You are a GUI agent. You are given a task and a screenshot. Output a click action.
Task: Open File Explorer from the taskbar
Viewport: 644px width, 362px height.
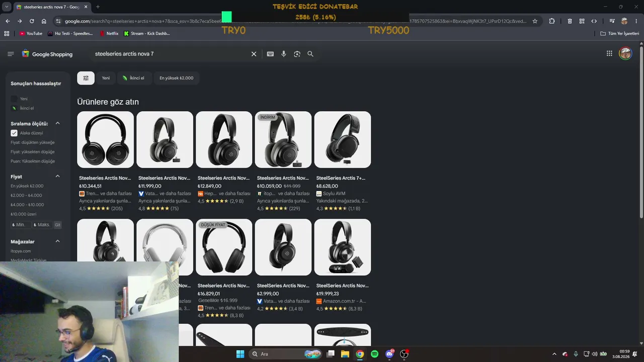coord(345,354)
